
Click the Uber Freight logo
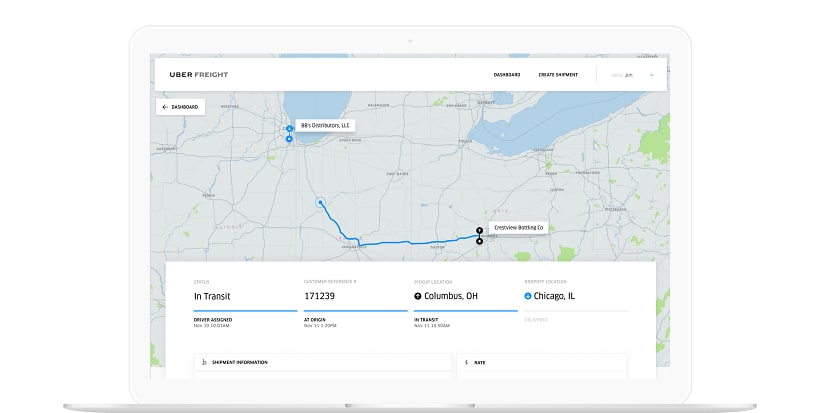point(199,75)
